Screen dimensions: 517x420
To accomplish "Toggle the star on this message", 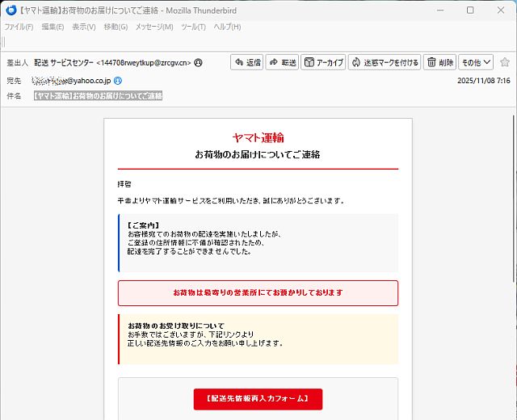I will 504,62.
